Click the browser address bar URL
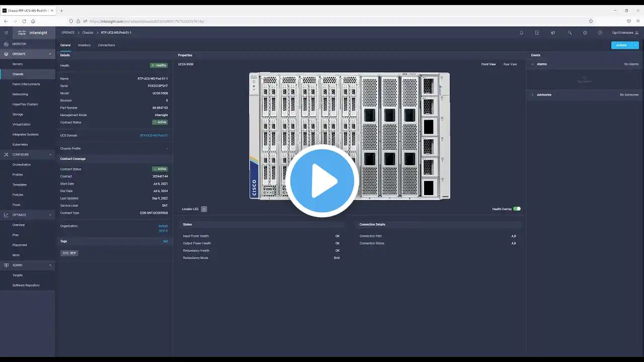 (x=147, y=21)
